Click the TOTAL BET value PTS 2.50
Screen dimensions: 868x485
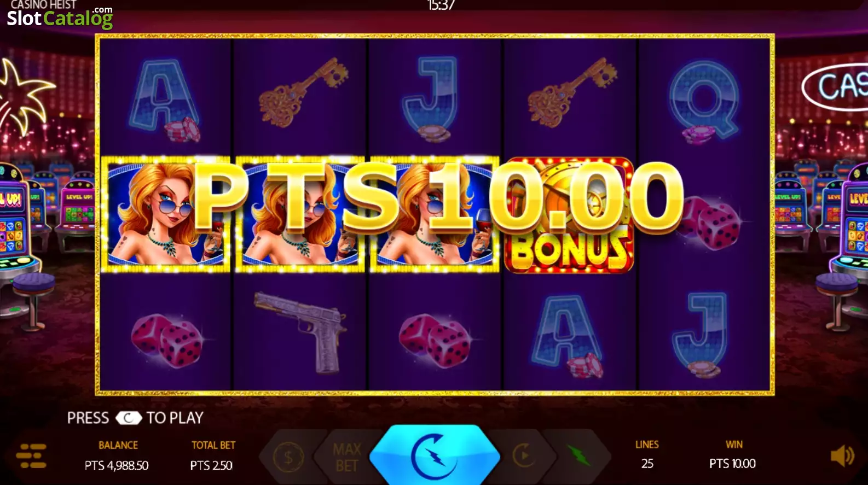[x=211, y=465]
